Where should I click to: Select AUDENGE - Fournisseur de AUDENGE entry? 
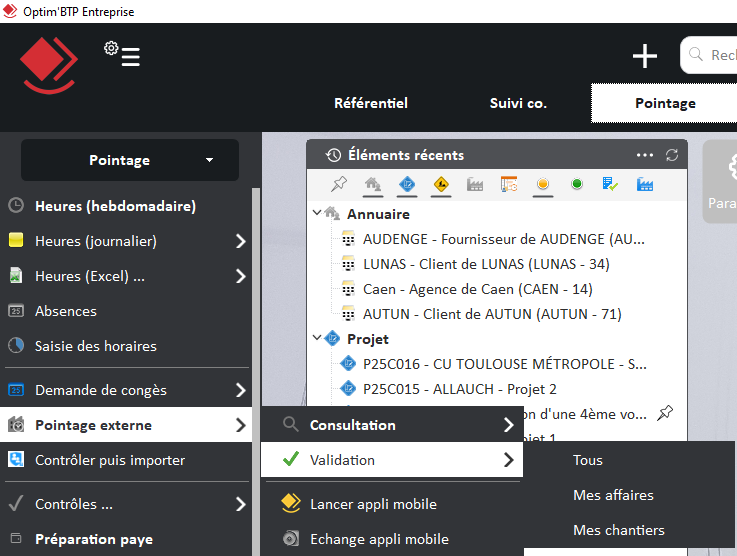[x=503, y=239]
